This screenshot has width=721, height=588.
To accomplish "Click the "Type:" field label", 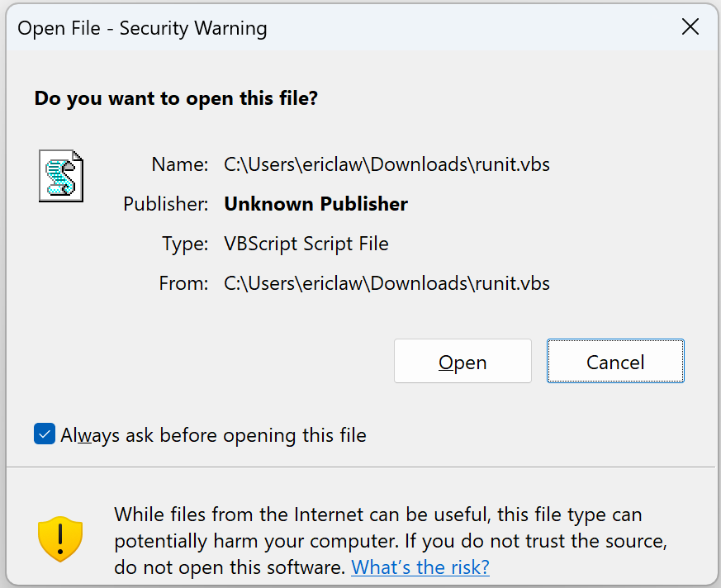I will [x=185, y=244].
